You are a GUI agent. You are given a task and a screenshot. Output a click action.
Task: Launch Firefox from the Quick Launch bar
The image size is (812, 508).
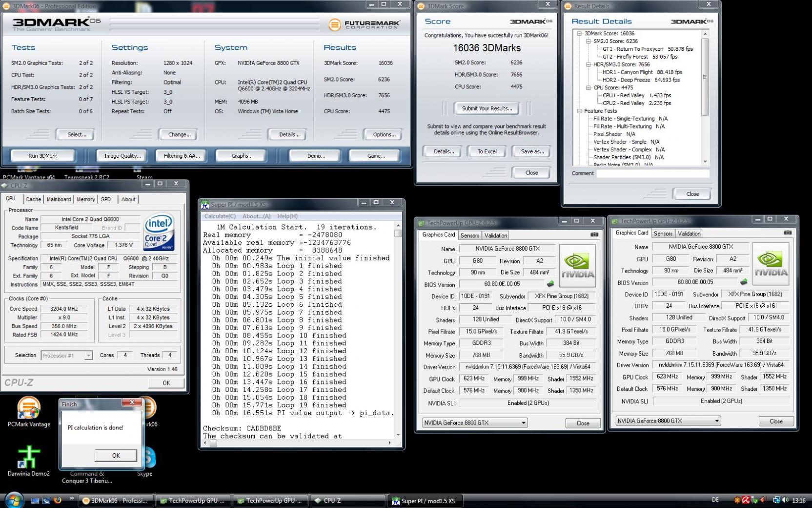[58, 500]
